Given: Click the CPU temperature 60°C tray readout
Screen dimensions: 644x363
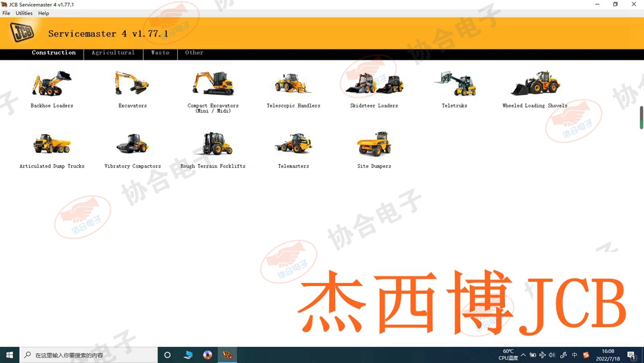Looking at the screenshot, I should point(508,355).
